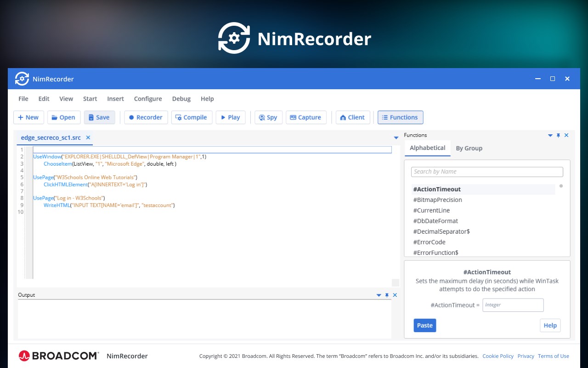
Task: Launch the Spy tool
Action: tap(269, 117)
